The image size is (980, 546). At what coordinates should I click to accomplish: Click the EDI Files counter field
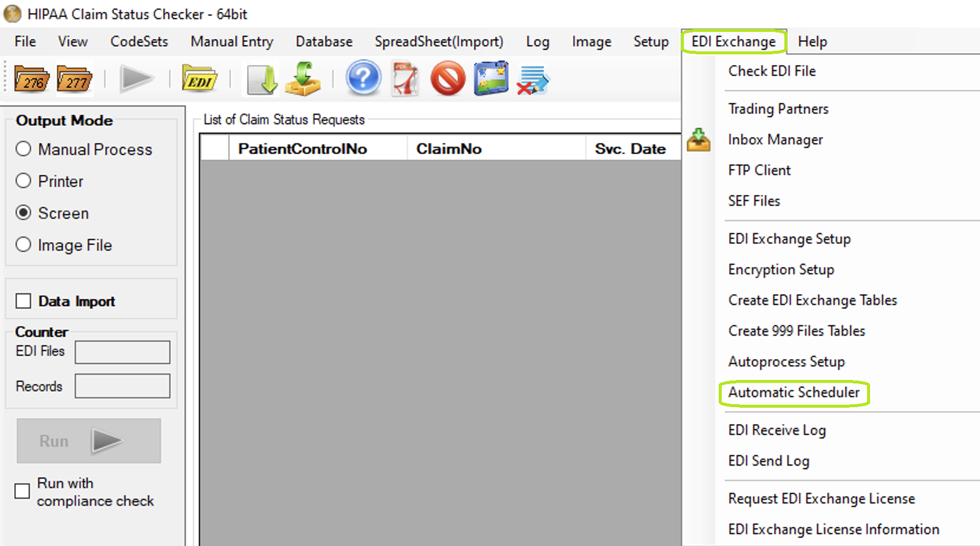coord(122,352)
